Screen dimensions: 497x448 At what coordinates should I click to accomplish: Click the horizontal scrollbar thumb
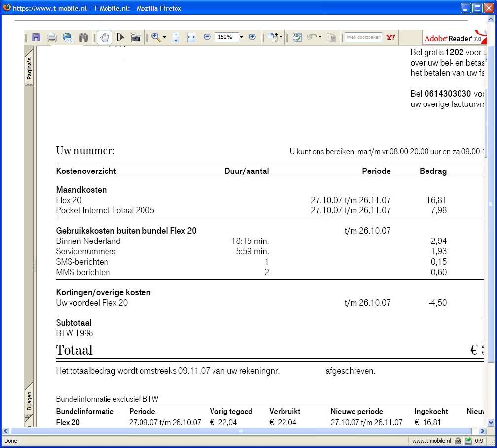click(x=241, y=431)
